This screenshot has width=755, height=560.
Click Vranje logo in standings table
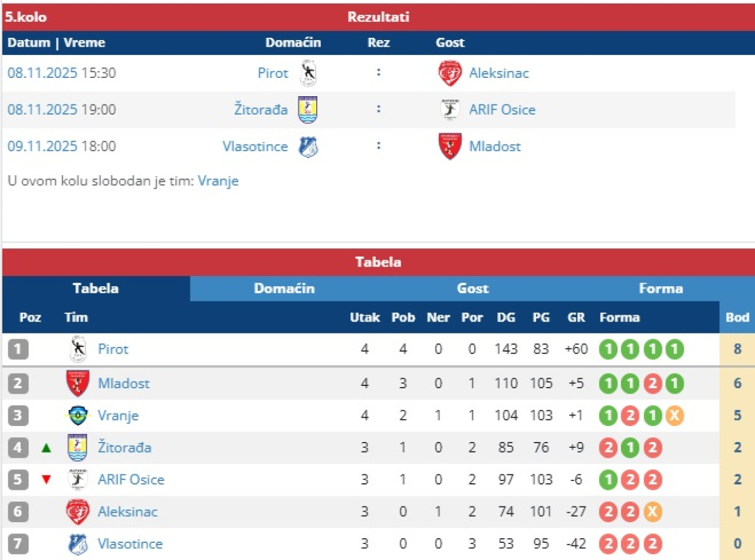click(x=78, y=415)
